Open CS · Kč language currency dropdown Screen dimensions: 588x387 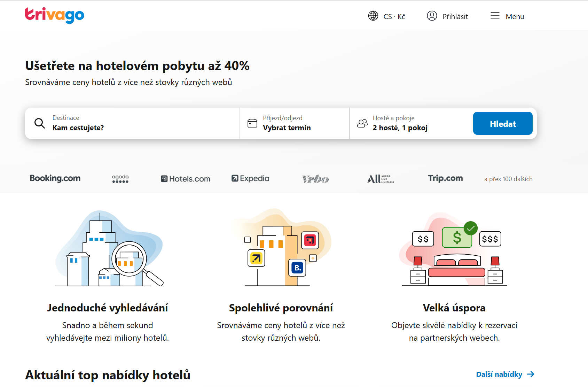point(394,17)
